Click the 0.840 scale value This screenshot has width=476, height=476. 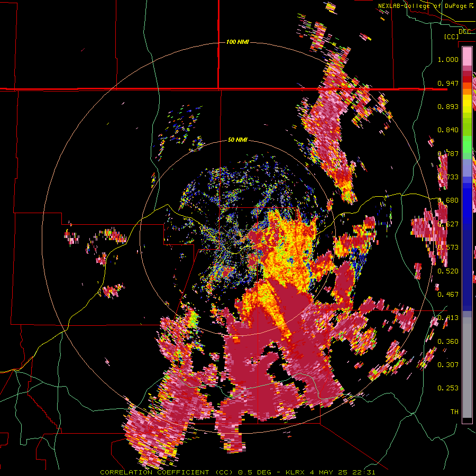click(x=448, y=130)
